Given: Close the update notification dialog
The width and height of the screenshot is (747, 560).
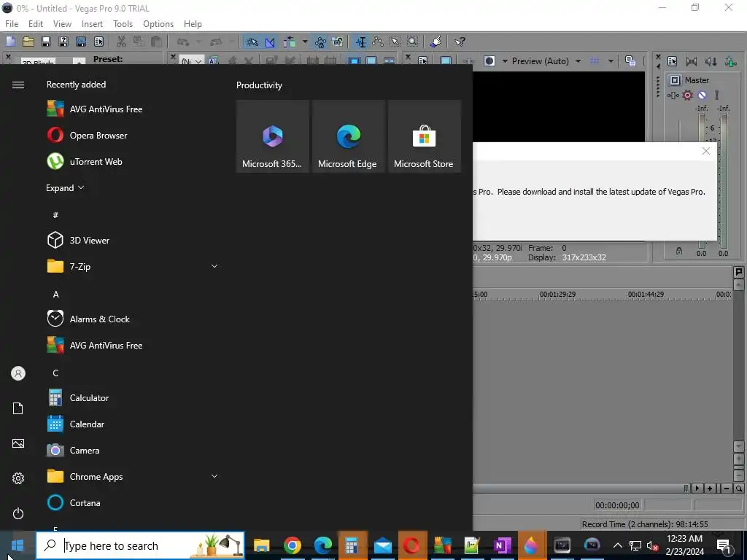Looking at the screenshot, I should pyautogui.click(x=706, y=151).
